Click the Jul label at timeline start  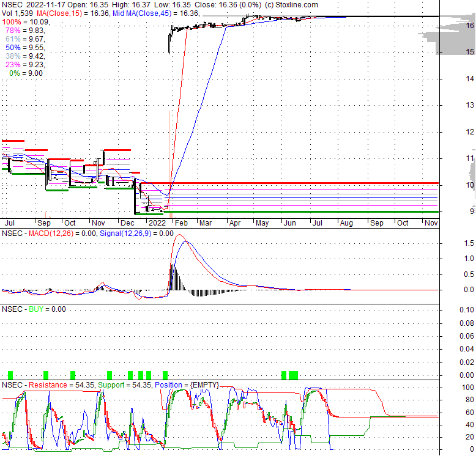pos(10,223)
